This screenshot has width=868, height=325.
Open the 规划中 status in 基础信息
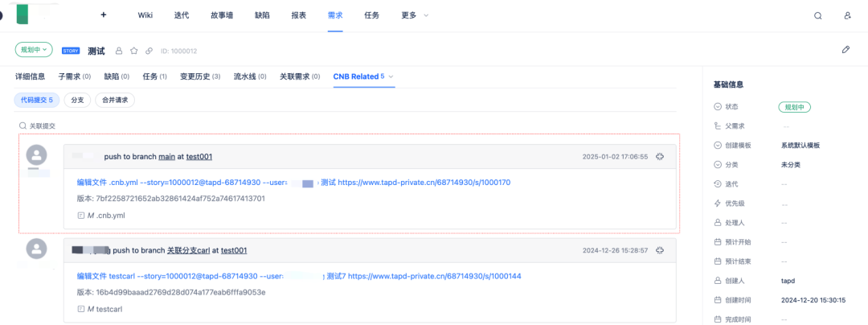(794, 107)
